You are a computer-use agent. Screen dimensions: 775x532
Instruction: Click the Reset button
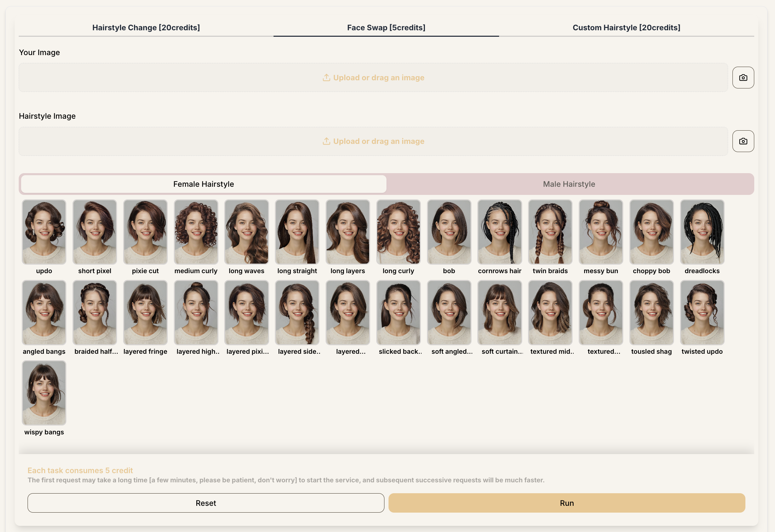[x=206, y=503]
